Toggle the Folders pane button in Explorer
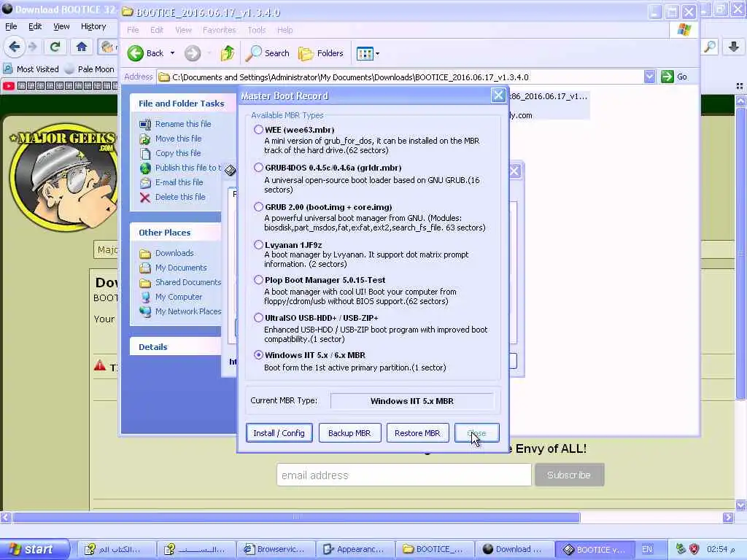Screen dimensions: 747x560 point(321,53)
